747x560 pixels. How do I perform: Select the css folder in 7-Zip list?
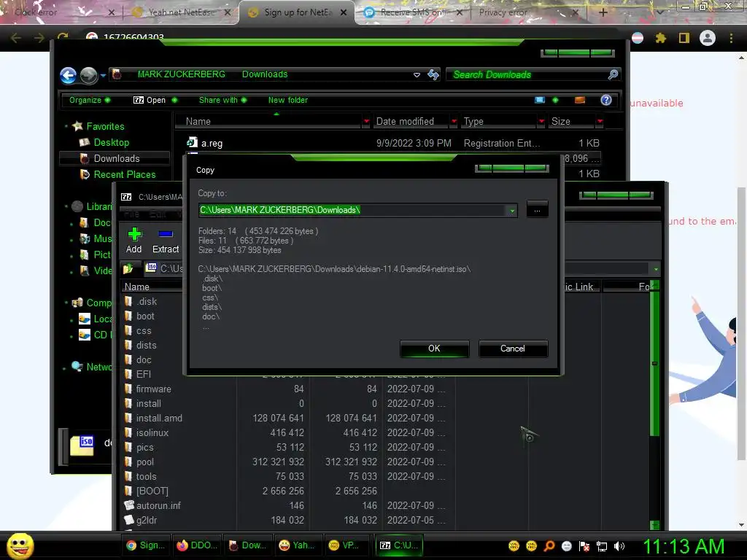[144, 331]
